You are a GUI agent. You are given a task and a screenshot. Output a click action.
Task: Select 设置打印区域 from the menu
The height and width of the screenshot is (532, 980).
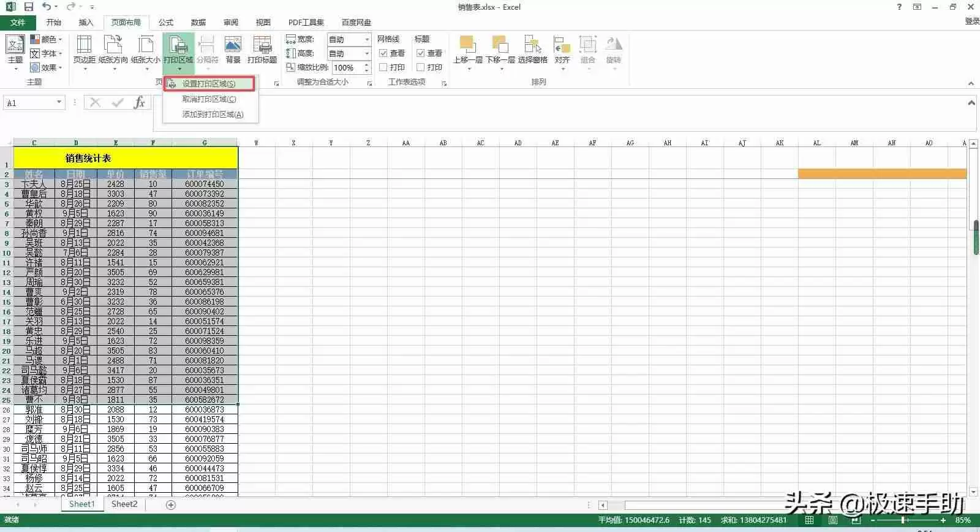pyautogui.click(x=208, y=84)
